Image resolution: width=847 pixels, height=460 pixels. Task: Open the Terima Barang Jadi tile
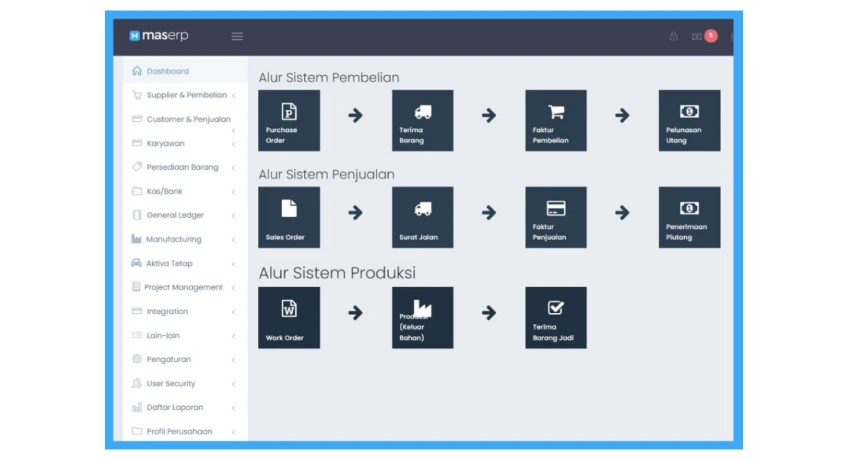click(x=556, y=317)
